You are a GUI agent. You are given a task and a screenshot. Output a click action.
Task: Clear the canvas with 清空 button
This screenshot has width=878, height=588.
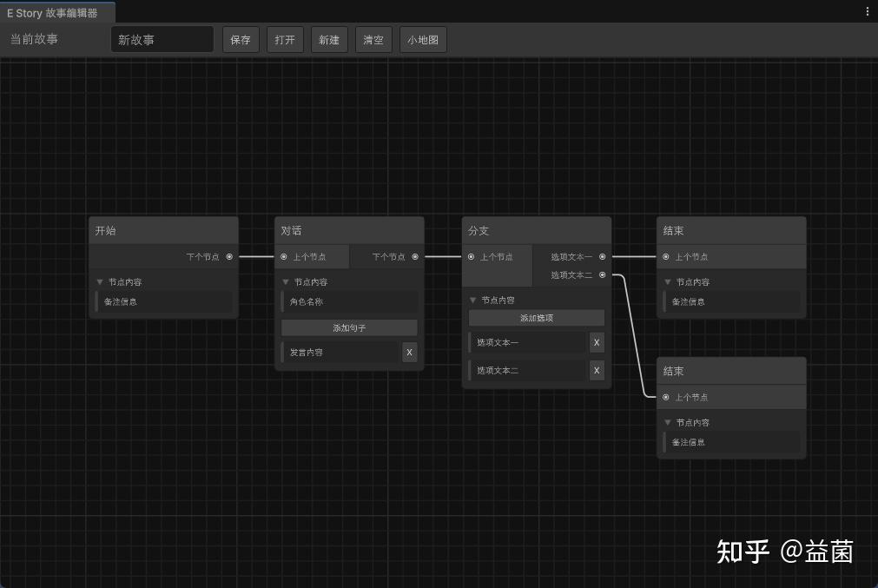point(373,39)
